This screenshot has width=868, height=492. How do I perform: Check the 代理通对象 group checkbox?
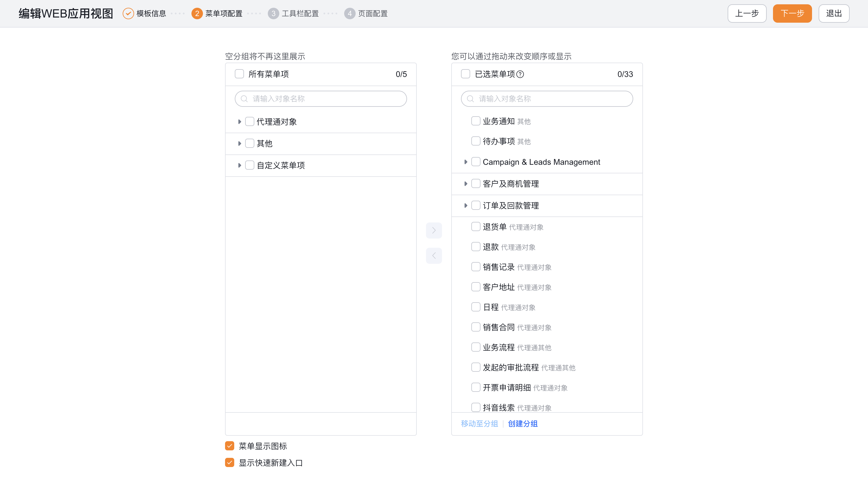click(x=249, y=122)
